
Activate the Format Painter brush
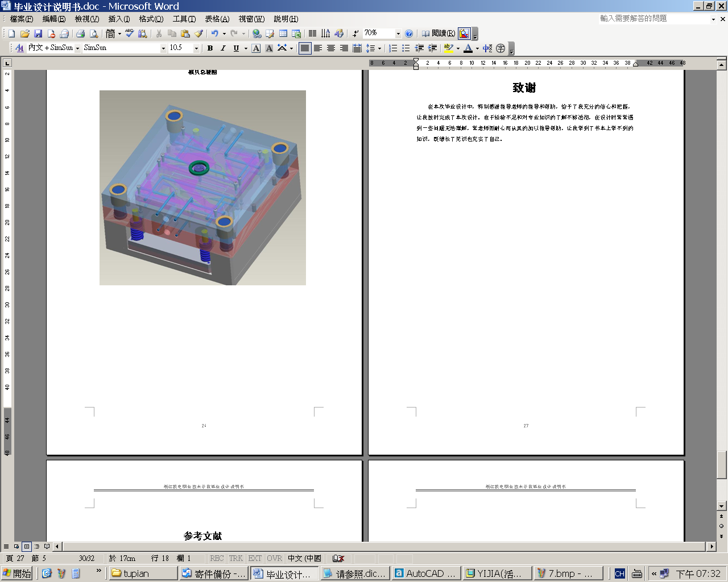tap(198, 34)
